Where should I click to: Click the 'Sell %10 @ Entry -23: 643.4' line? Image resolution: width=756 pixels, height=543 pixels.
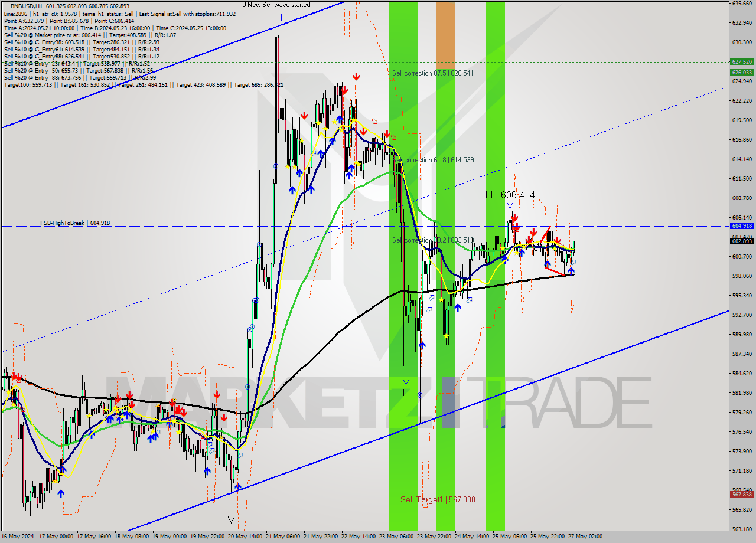(x=77, y=64)
